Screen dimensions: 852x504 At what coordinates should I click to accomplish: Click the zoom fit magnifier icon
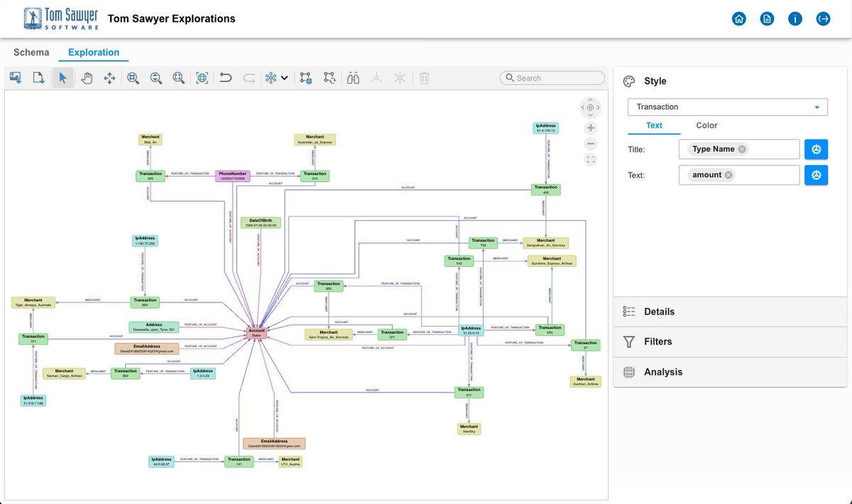178,78
